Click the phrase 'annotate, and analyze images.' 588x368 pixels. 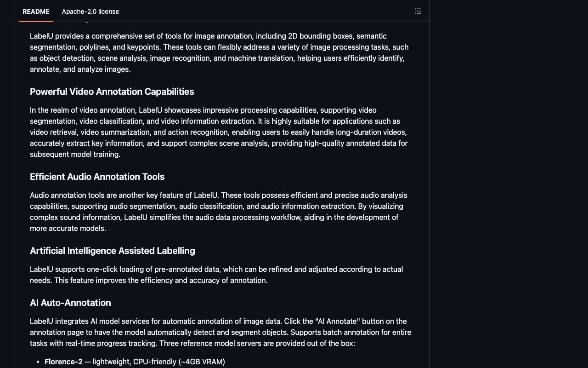[x=80, y=69]
